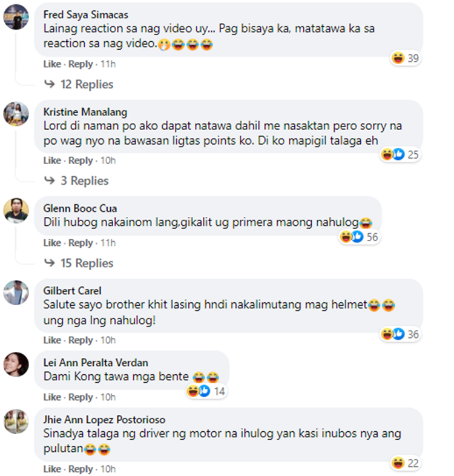The height and width of the screenshot is (476, 454).
Task: Open Fred Saya Simacas profile picture
Action: (x=16, y=17)
